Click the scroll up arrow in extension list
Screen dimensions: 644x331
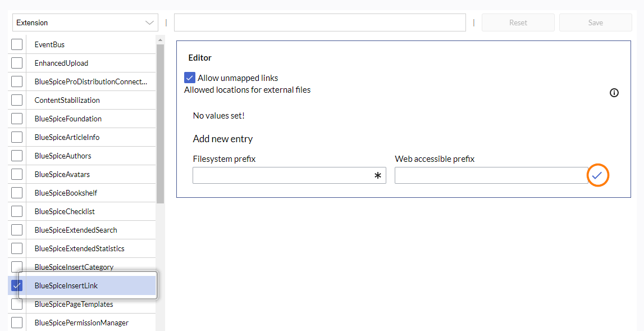[x=161, y=40]
